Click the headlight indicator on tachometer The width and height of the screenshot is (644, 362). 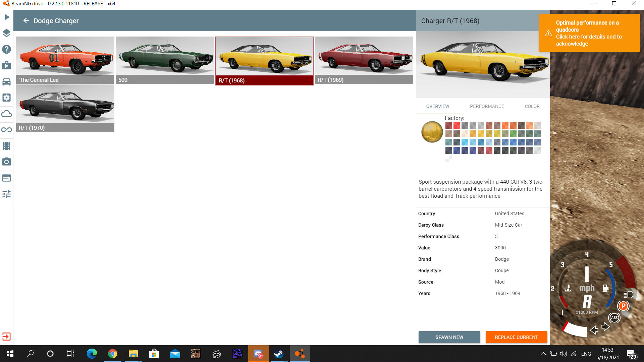point(629,295)
